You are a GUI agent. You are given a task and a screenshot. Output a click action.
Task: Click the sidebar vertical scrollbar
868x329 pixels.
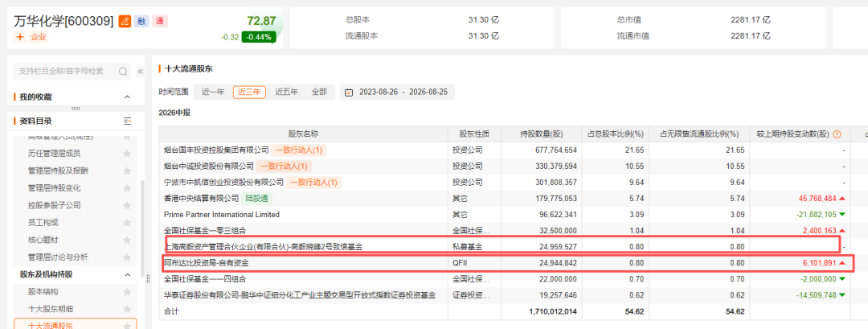[x=143, y=230]
